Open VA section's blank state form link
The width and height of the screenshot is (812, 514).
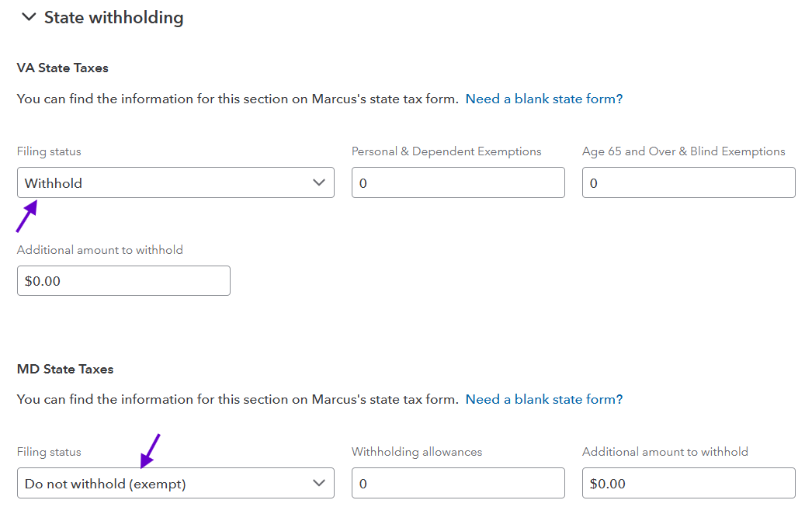543,99
